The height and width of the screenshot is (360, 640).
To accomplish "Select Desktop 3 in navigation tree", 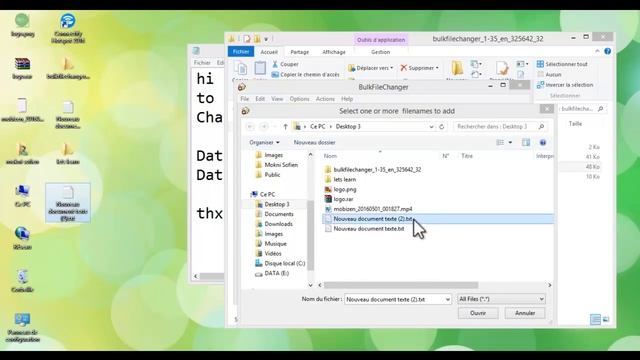I will pos(273,204).
